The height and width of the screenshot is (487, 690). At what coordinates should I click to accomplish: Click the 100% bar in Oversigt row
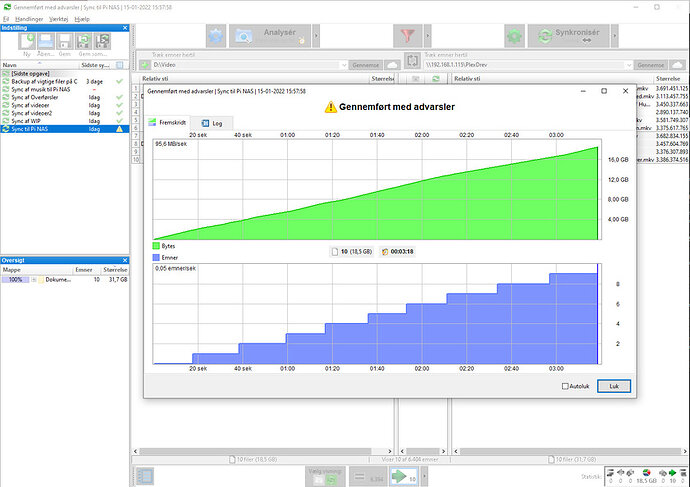15,280
